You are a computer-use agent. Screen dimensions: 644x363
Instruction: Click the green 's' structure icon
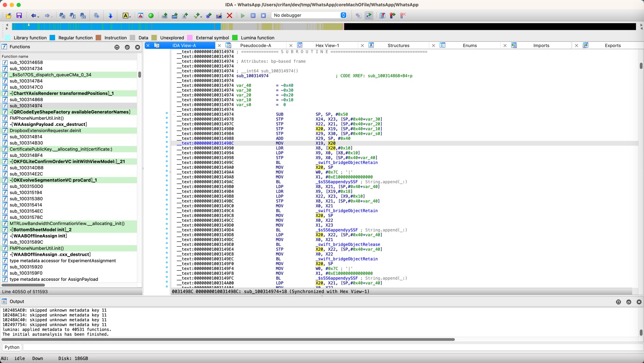197,16
